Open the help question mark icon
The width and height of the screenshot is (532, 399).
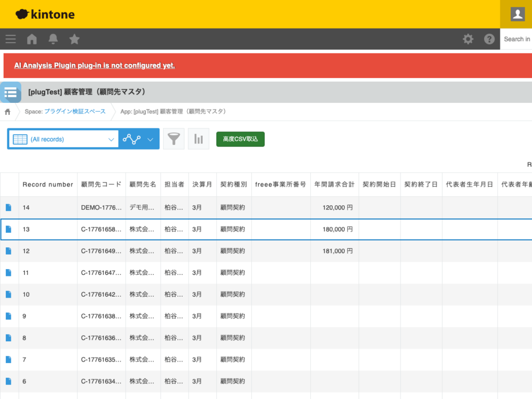pos(489,39)
